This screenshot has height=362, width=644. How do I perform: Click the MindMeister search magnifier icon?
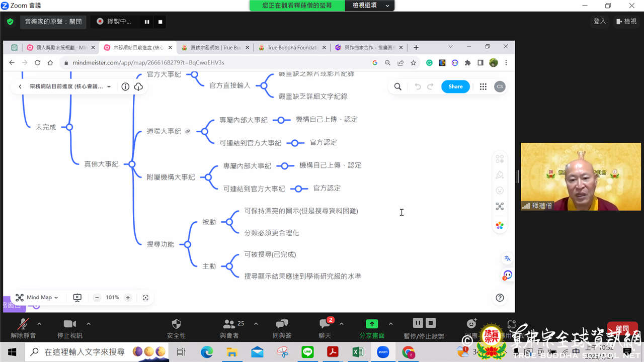tap(397, 86)
